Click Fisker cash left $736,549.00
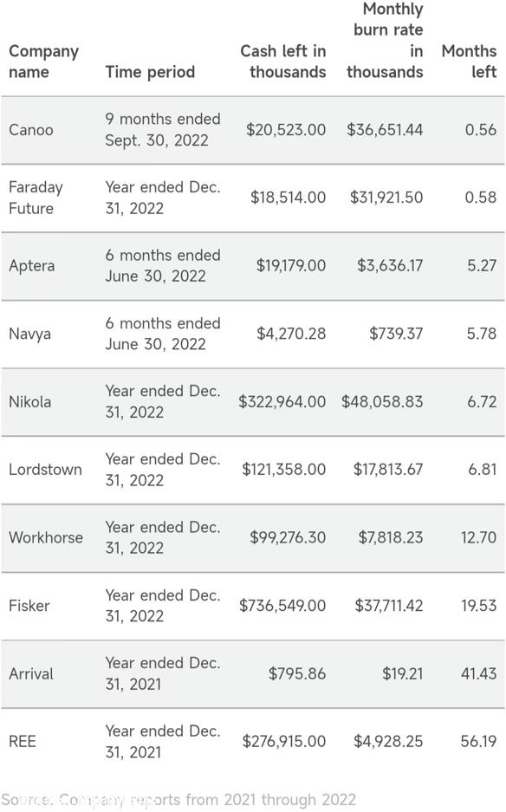This screenshot has height=812, width=506. tap(282, 606)
